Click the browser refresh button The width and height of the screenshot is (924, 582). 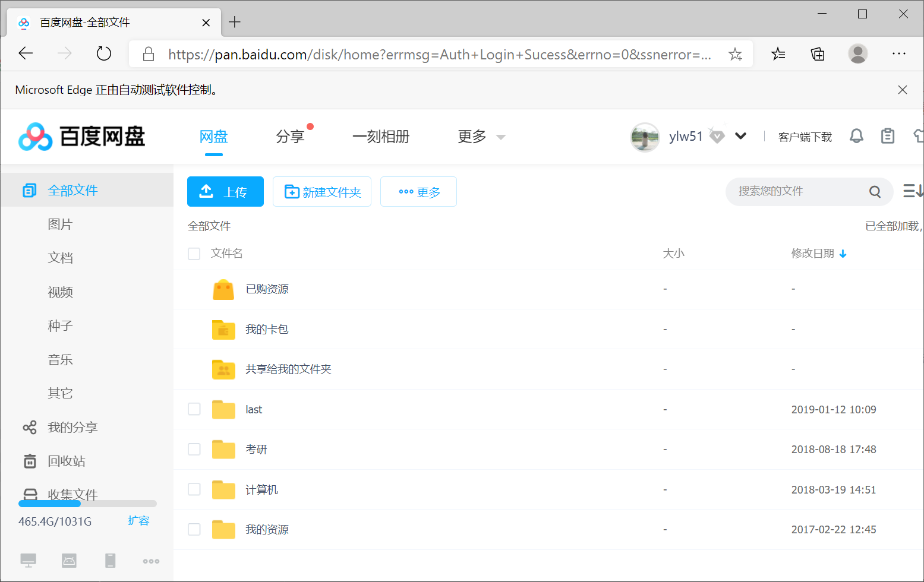click(104, 54)
